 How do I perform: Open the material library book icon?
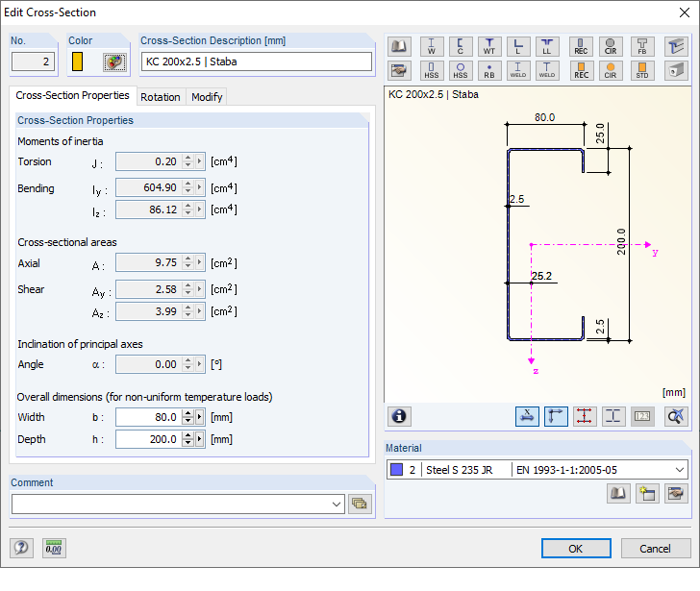click(x=618, y=493)
